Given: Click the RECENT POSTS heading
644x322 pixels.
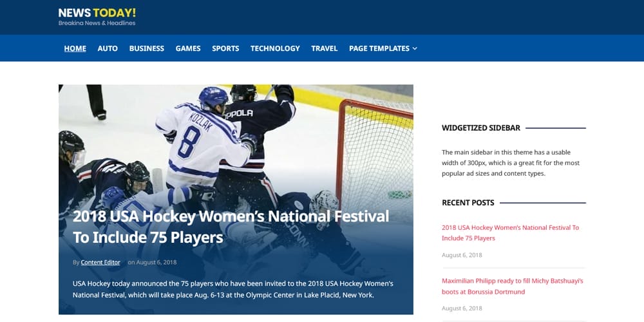Looking at the screenshot, I should pos(468,203).
